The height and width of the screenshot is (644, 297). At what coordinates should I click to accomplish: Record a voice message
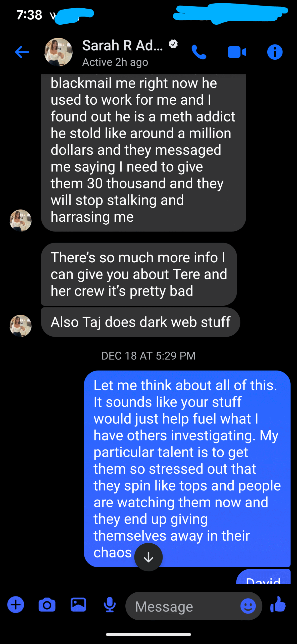point(110,605)
